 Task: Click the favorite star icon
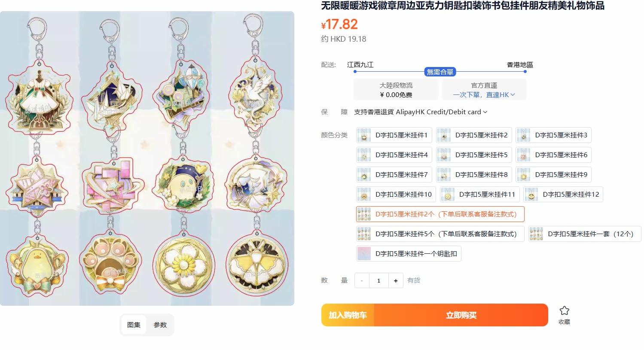[564, 310]
